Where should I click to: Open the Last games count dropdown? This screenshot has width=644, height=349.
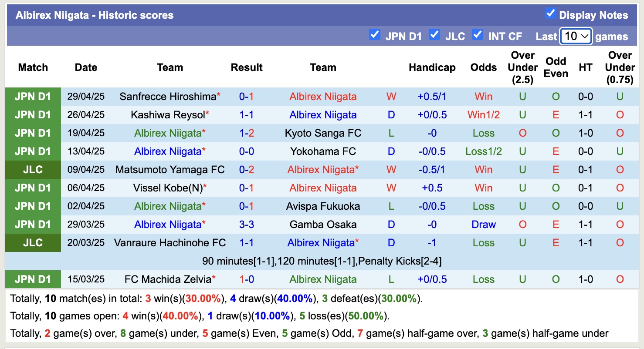(576, 36)
